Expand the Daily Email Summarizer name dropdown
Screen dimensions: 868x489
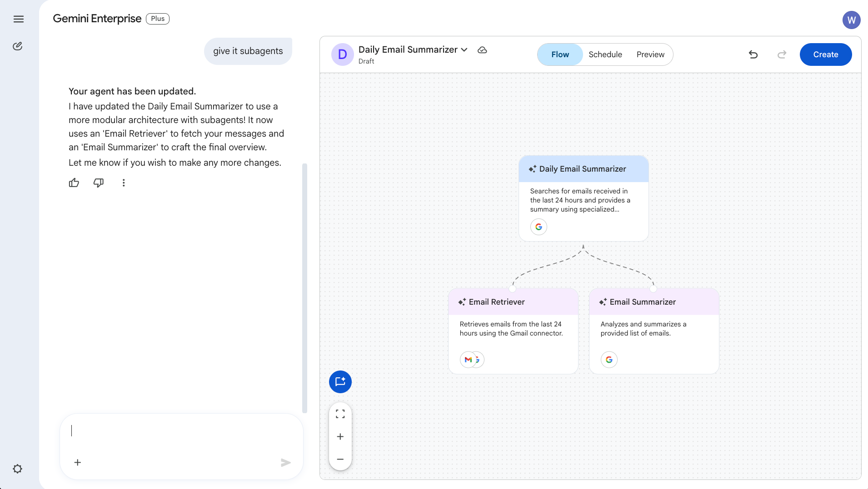(464, 50)
